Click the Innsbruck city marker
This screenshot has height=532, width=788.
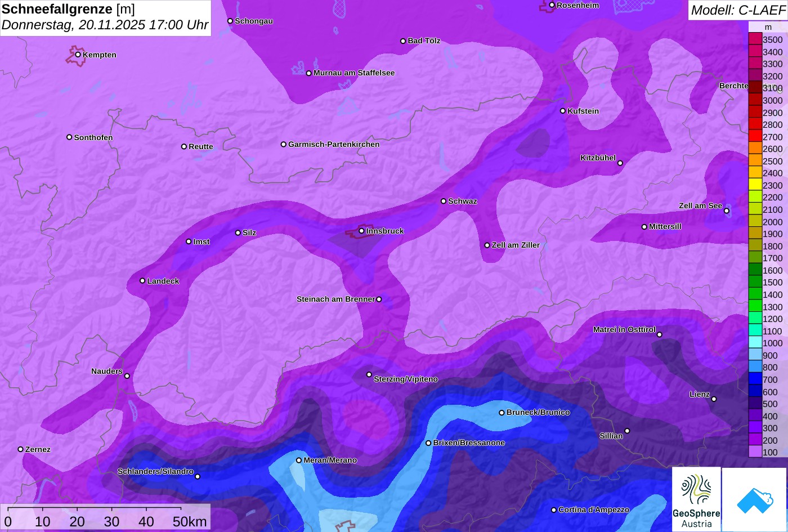pos(361,231)
